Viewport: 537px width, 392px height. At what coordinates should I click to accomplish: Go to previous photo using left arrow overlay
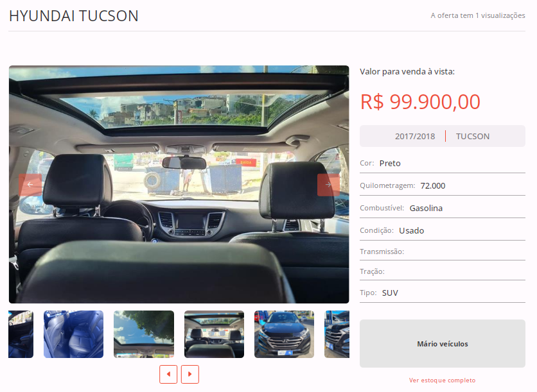[x=30, y=185]
